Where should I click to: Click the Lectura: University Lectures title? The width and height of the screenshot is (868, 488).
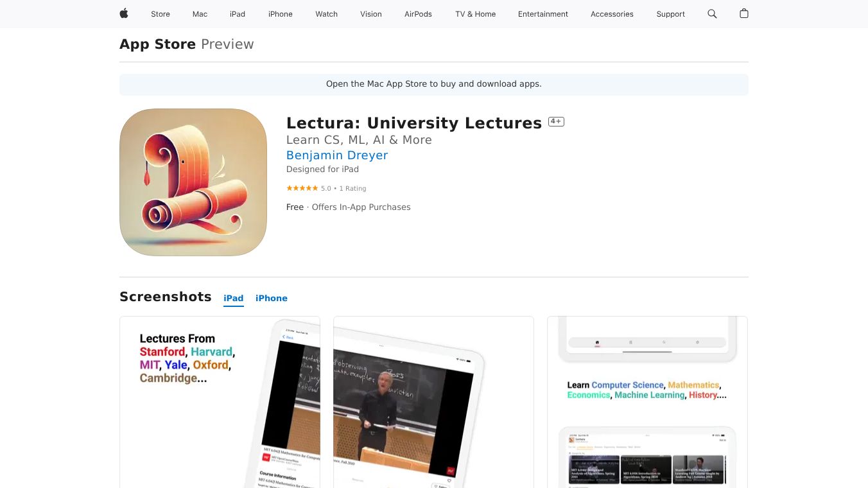point(414,123)
